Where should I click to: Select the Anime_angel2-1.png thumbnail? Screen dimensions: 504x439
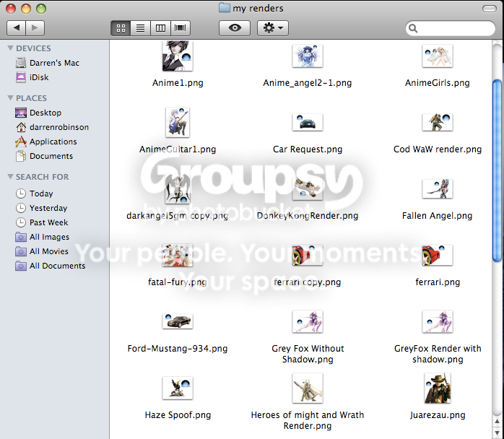tap(308, 56)
